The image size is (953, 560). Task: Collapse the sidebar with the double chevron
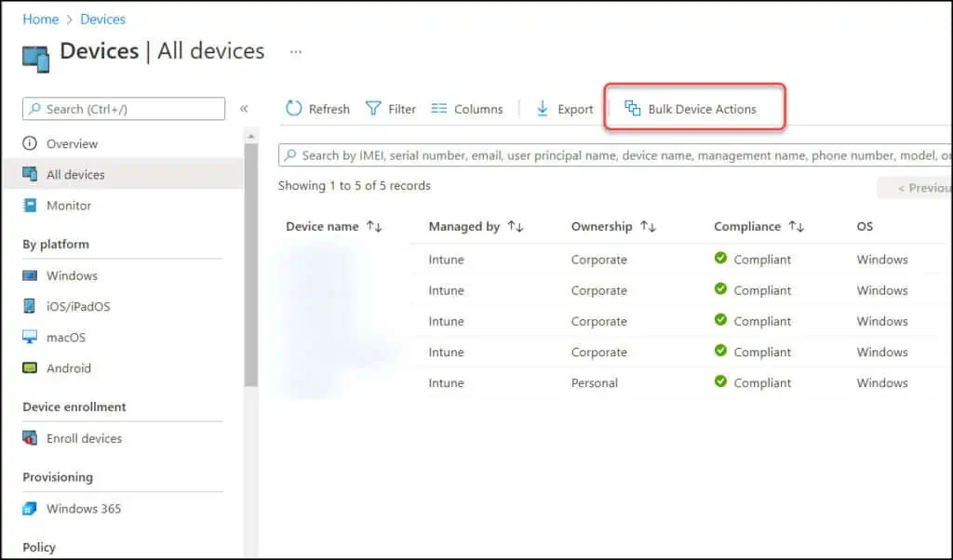click(x=244, y=109)
